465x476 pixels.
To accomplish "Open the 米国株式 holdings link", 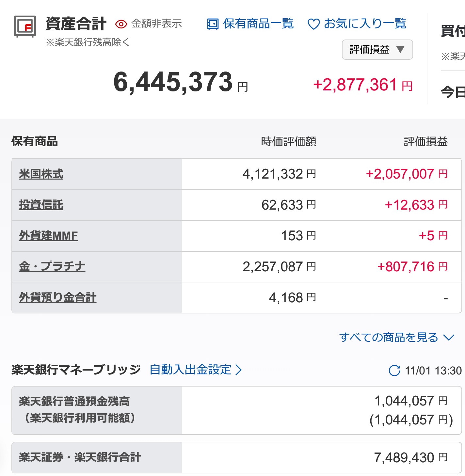I will pos(41,174).
